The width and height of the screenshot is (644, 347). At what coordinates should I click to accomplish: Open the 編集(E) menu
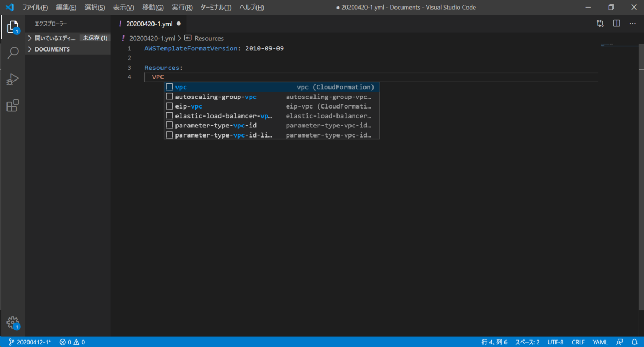tap(66, 8)
